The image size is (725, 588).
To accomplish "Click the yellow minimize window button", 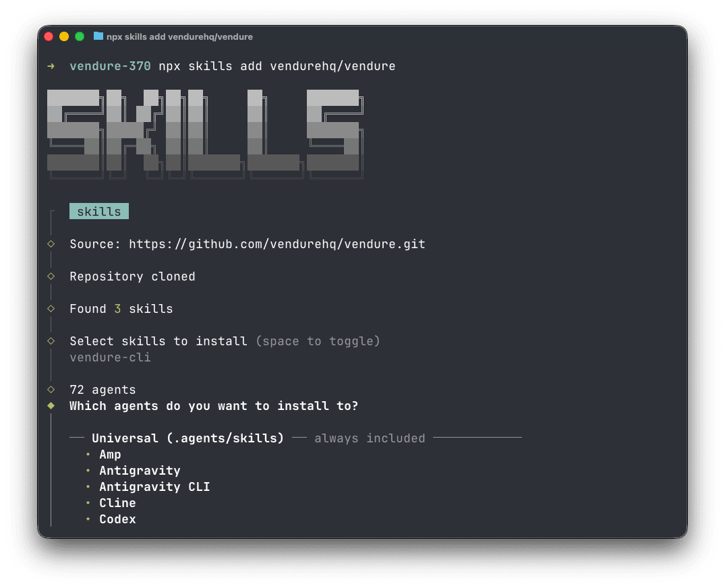I will click(x=64, y=36).
